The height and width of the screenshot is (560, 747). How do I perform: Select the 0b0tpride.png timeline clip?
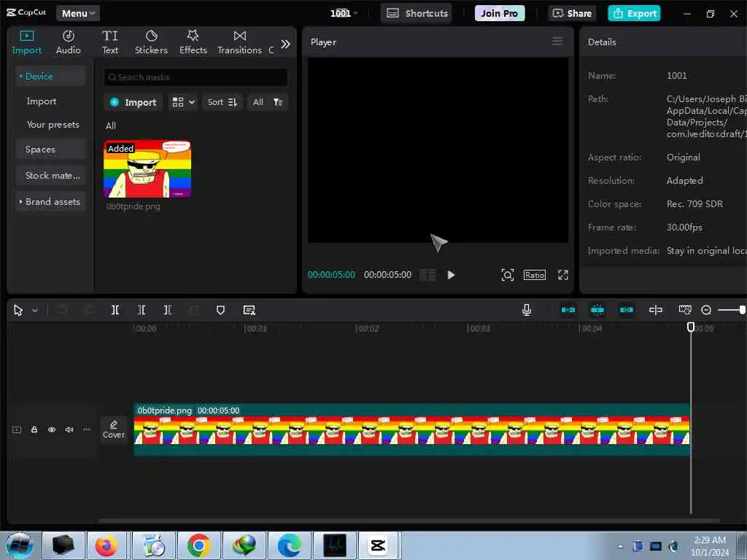[x=411, y=429]
